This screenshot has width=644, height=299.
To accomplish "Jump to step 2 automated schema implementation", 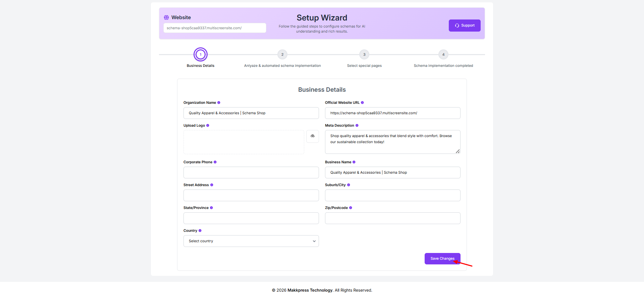I will 282,54.
